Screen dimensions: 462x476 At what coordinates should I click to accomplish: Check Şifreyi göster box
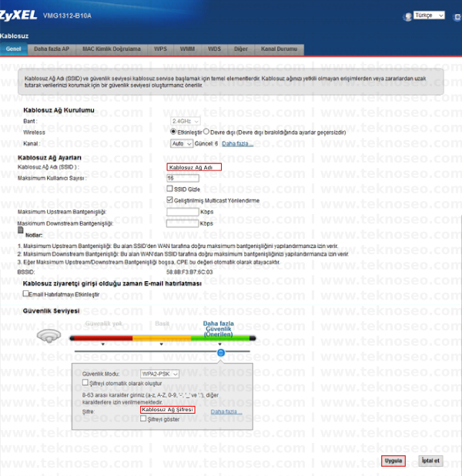click(143, 419)
